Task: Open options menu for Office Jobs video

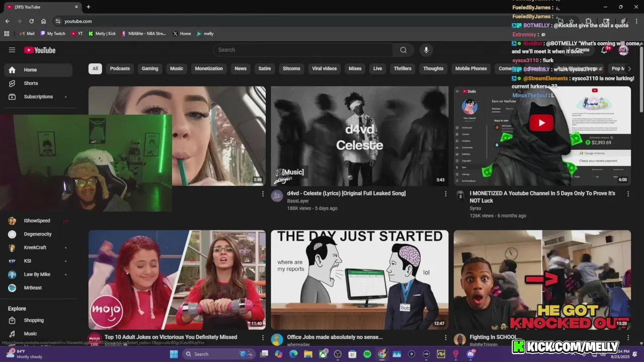Action: (x=445, y=337)
